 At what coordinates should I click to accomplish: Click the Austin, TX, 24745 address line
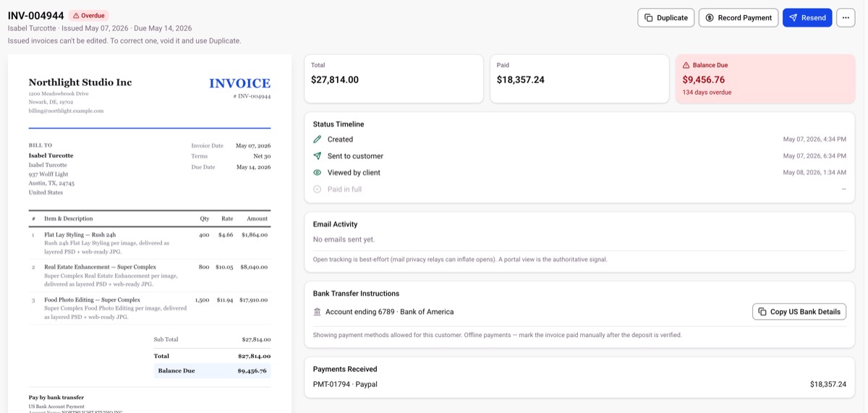tap(51, 183)
